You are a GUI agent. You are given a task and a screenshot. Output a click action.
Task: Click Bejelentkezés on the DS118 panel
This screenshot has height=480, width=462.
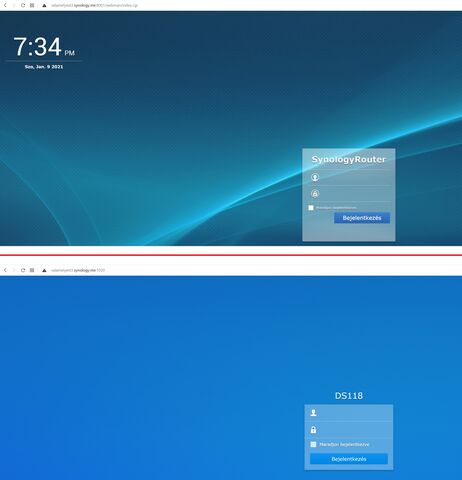tap(349, 459)
